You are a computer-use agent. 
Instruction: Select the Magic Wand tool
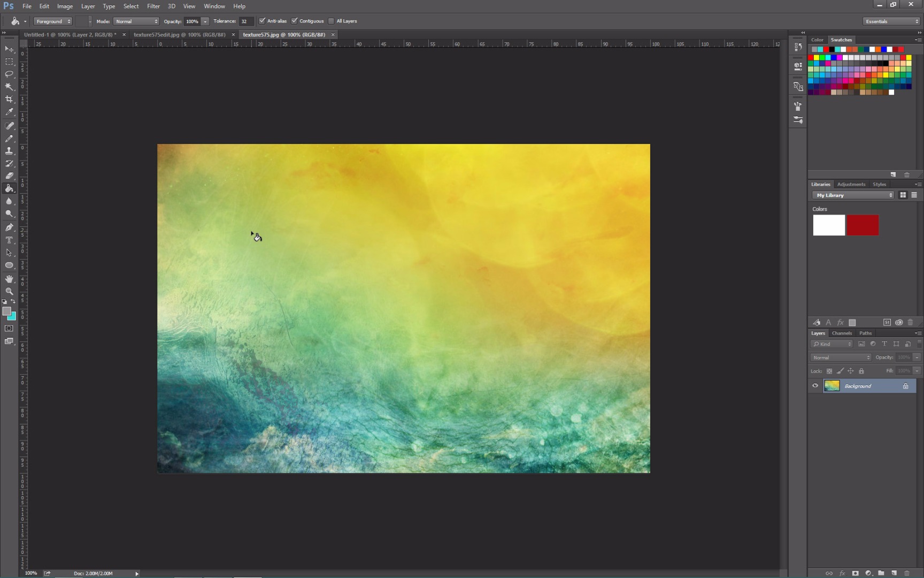pos(9,87)
